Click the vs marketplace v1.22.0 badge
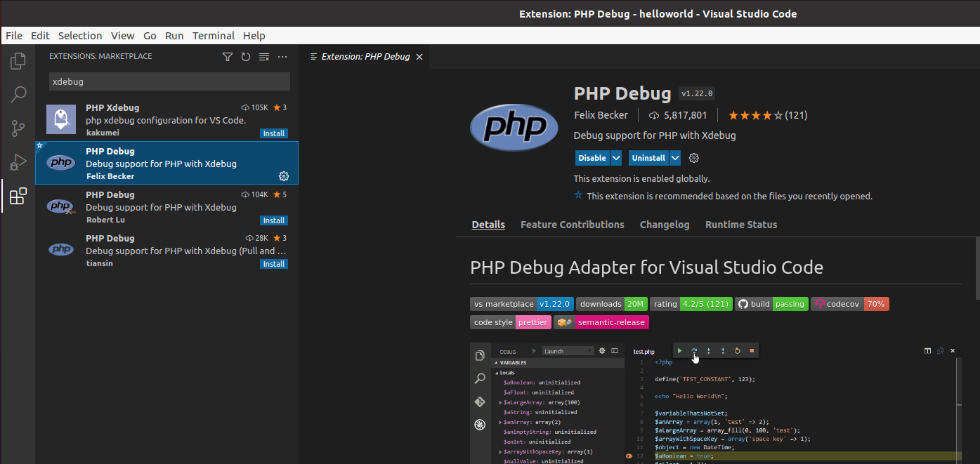 [x=522, y=304]
